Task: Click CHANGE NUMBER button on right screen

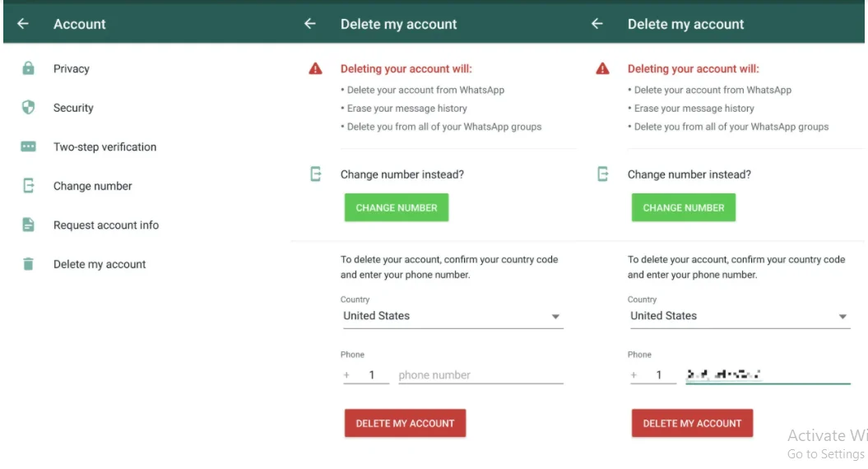Action: pos(684,207)
